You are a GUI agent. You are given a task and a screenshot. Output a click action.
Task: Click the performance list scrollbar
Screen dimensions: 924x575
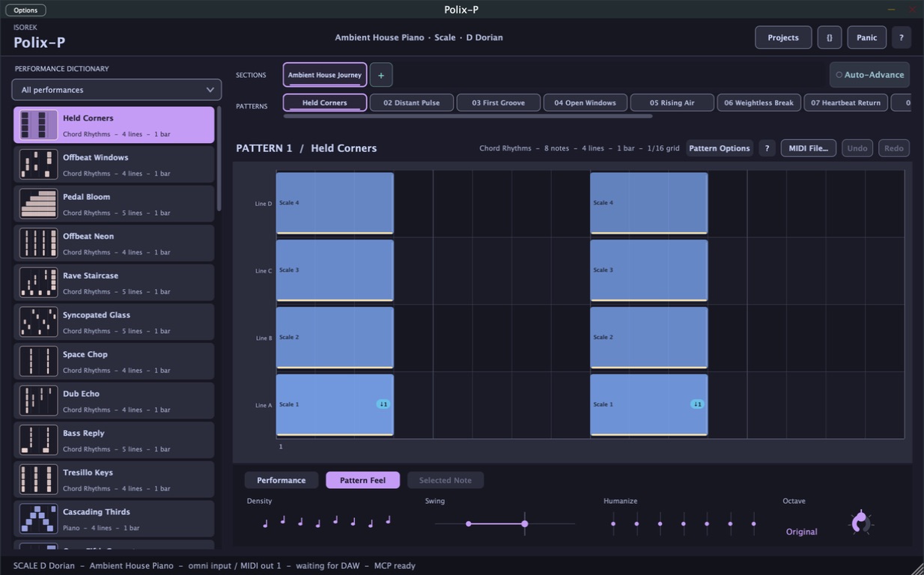point(219,159)
